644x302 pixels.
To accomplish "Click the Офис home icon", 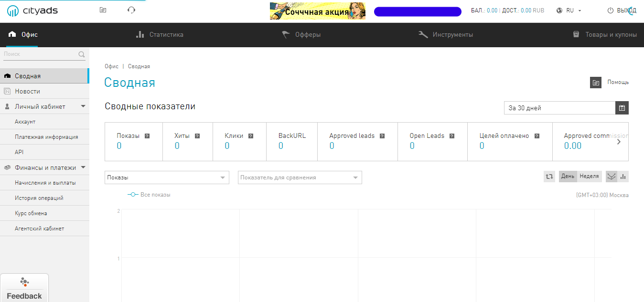I will (12, 35).
